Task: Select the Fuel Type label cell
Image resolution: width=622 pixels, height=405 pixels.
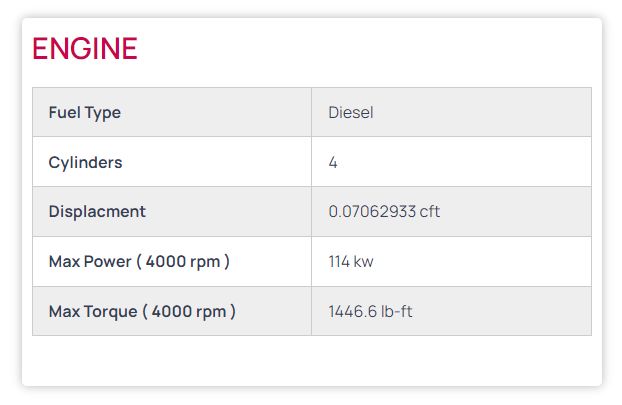Action: 171,112
